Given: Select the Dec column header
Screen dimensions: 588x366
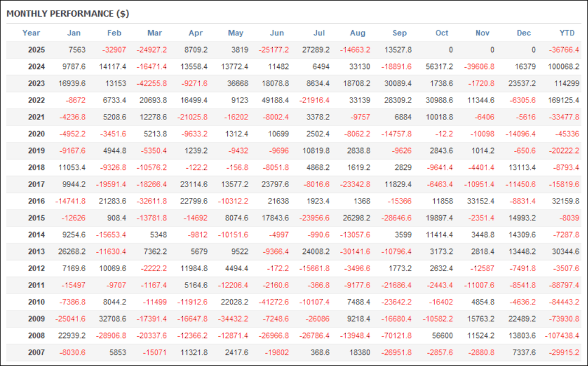Looking at the screenshot, I should (523, 33).
